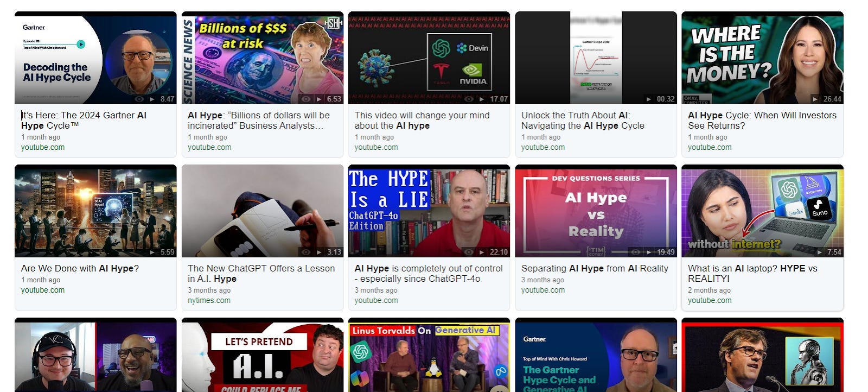
Task: Click the play icon beside the 22:10 duration
Action: (x=482, y=252)
